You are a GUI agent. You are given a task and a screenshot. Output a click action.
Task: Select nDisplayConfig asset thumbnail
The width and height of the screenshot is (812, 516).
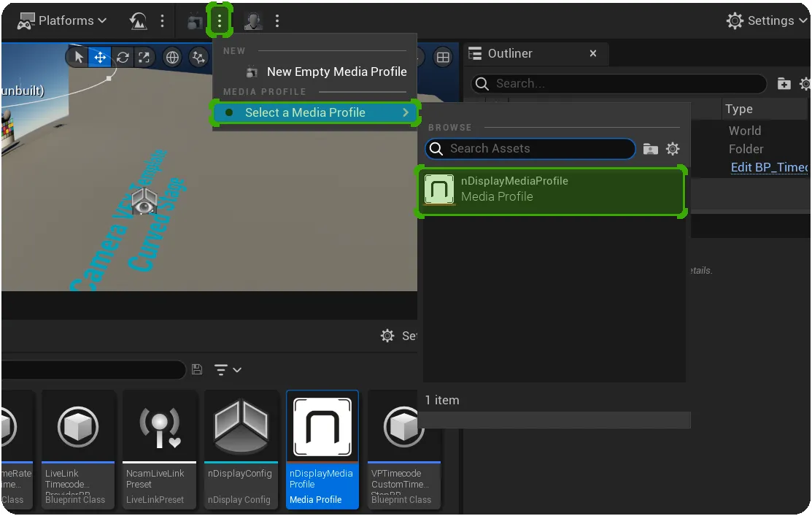241,450
